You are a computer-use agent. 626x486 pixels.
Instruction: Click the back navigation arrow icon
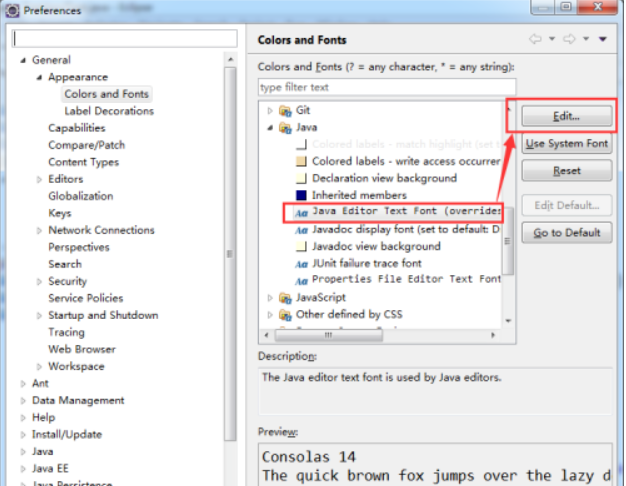pos(536,40)
